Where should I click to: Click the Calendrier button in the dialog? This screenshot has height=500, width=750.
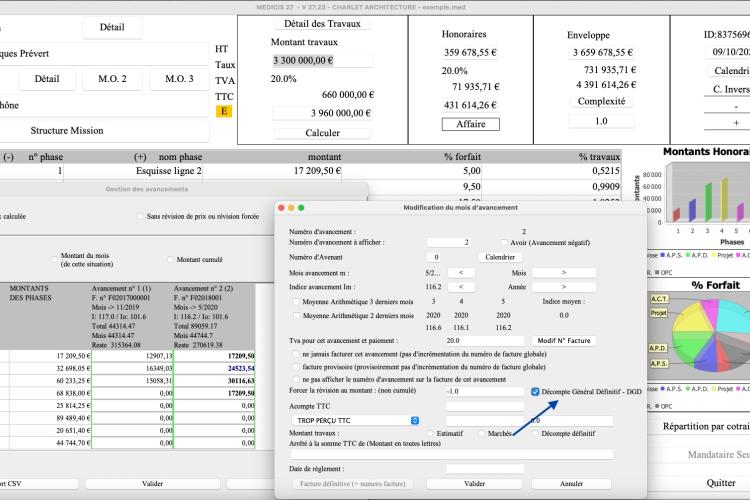click(x=500, y=257)
